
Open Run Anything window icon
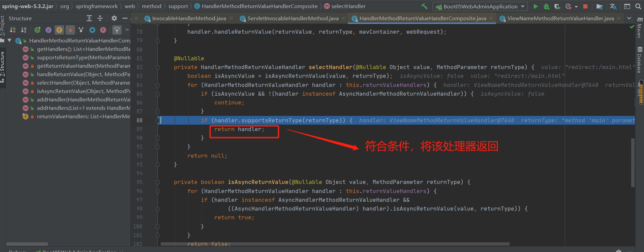[627, 6]
